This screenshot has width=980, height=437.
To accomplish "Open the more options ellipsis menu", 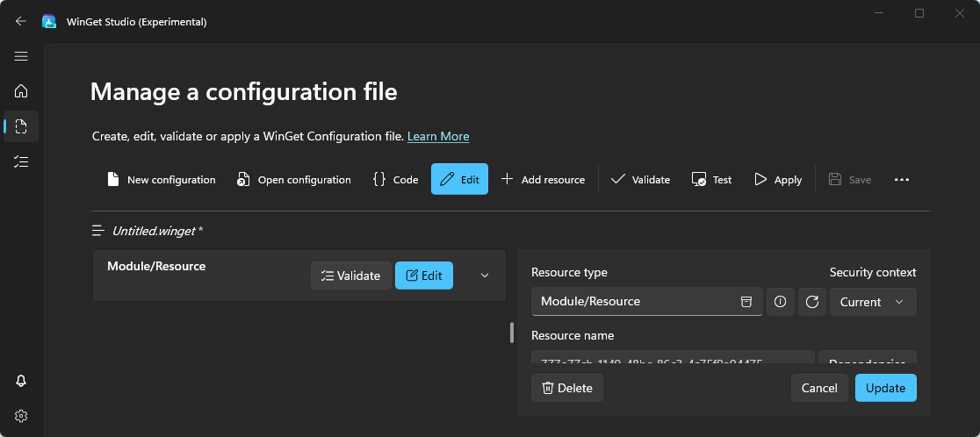I will (x=901, y=179).
